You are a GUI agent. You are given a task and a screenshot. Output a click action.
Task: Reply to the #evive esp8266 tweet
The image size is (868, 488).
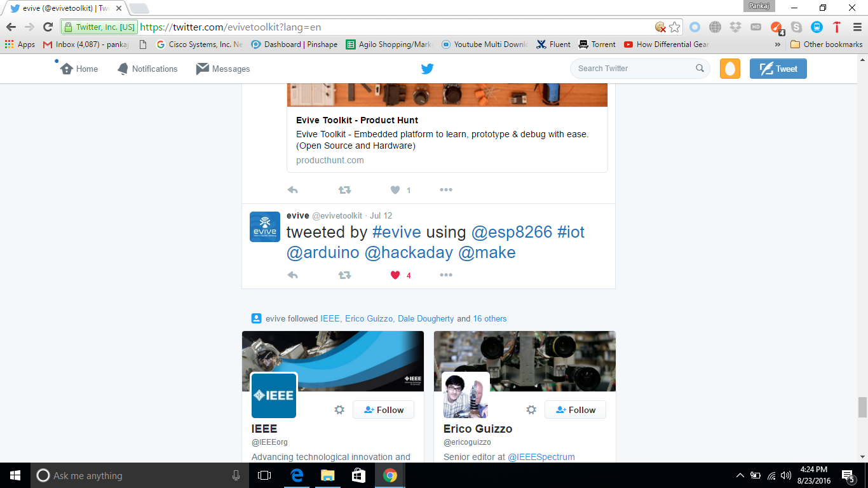coord(293,275)
